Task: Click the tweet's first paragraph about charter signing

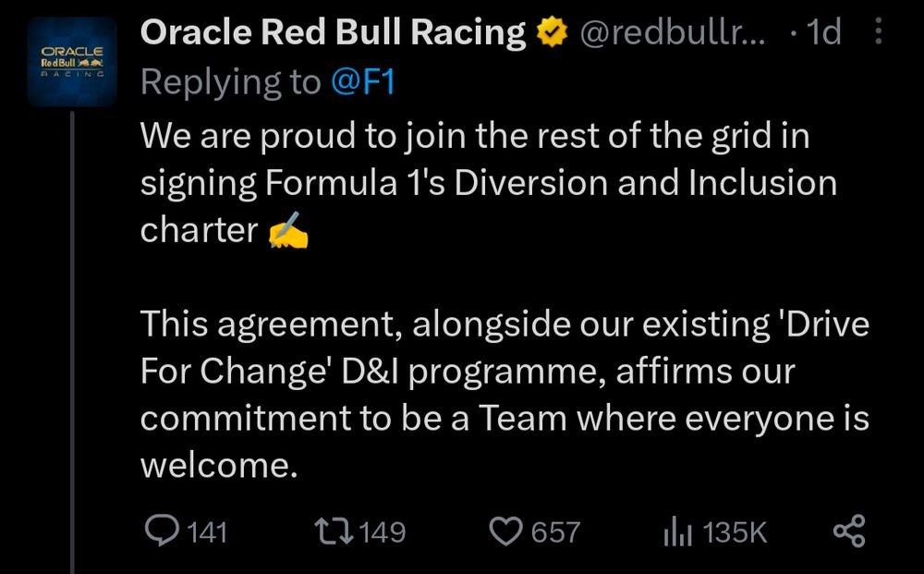Action: [489, 183]
